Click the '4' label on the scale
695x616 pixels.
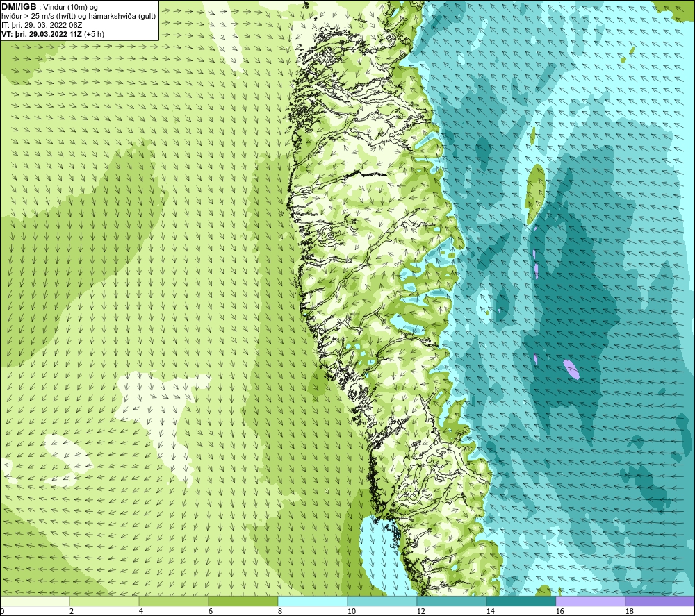141,611
